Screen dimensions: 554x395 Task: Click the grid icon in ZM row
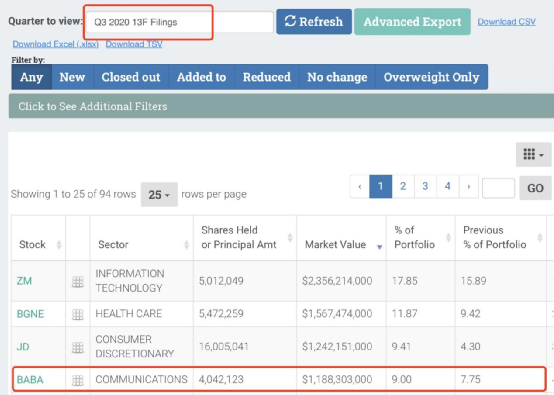78,282
